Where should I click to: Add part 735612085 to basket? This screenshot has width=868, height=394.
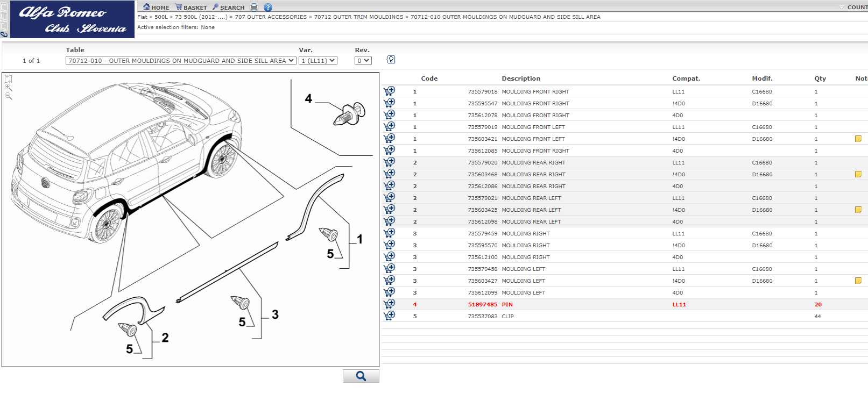coord(389,150)
